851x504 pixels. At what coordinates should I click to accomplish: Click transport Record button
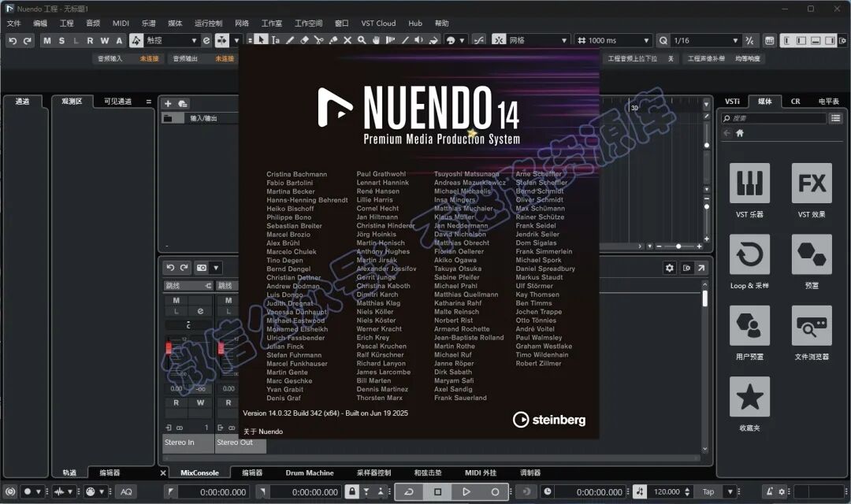coord(494,491)
